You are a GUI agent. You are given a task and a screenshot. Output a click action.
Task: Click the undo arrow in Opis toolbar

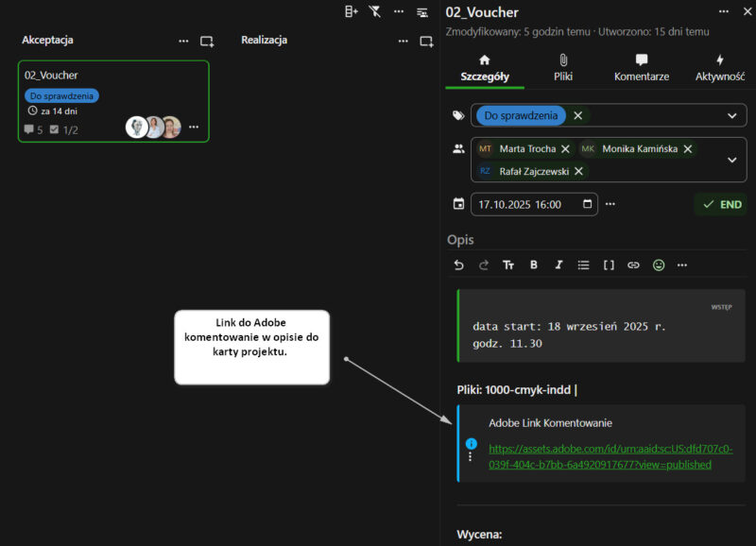click(x=459, y=265)
